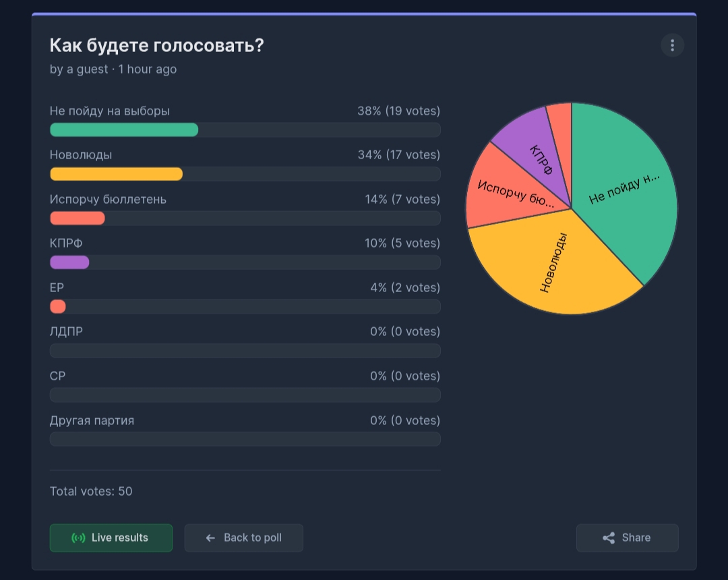Click the Total votes: 50 text
The image size is (728, 580).
(91, 491)
